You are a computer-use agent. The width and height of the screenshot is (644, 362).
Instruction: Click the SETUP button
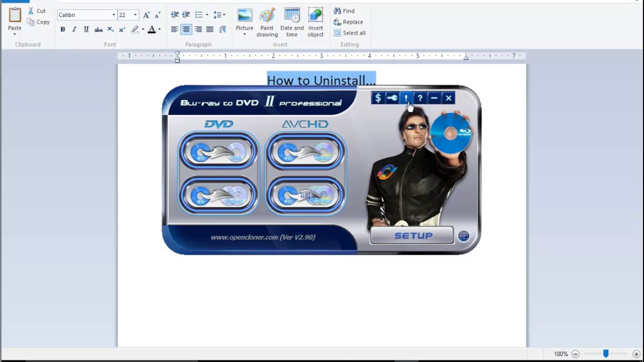coord(413,236)
